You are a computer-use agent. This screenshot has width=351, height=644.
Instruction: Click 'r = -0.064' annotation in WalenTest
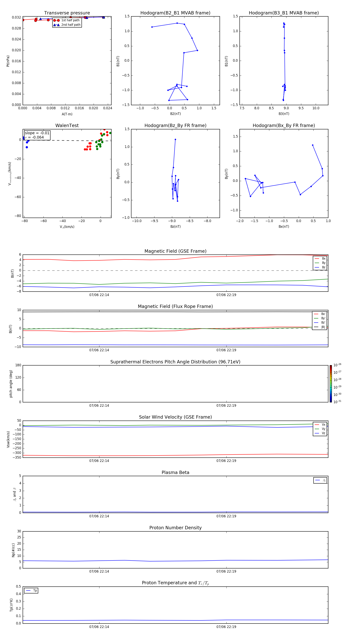[x=35, y=137]
